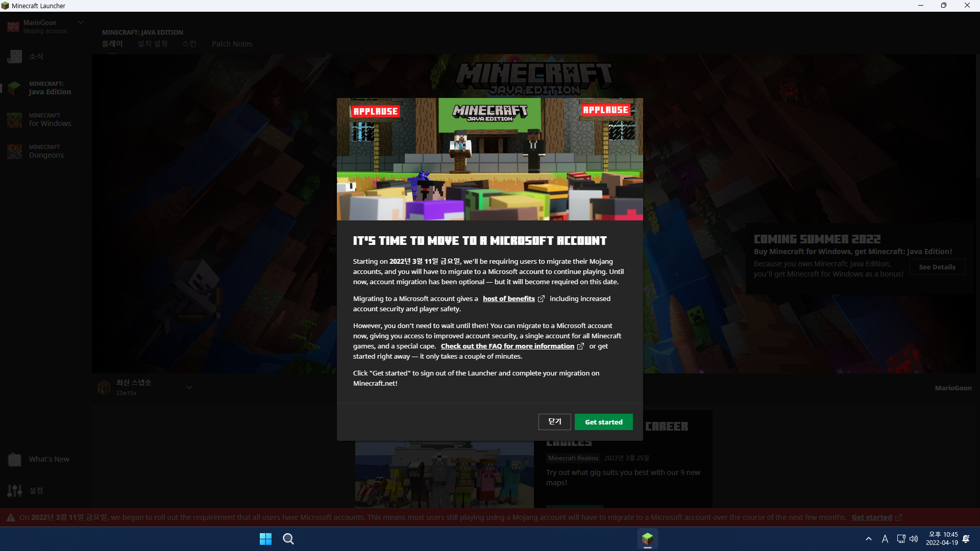Switch to the 설치 설정 tab

152,44
